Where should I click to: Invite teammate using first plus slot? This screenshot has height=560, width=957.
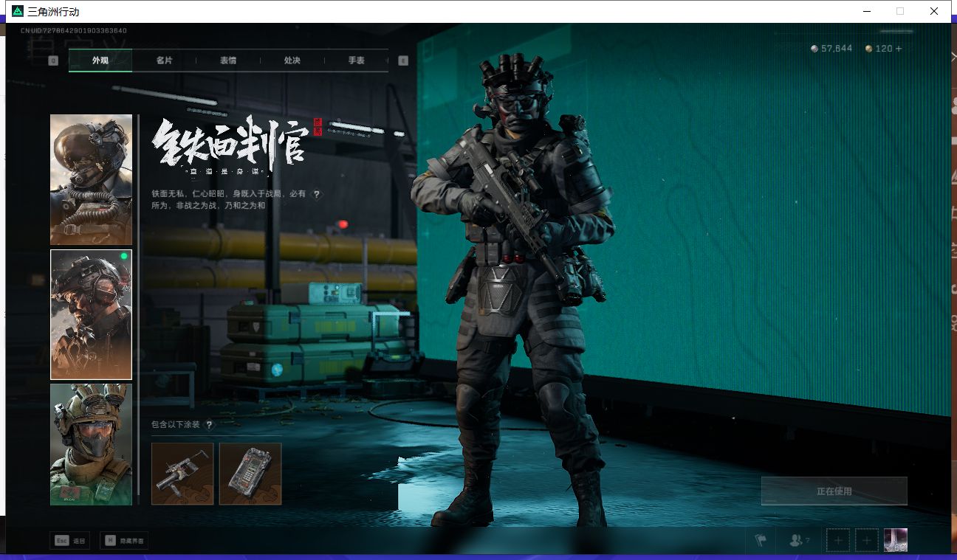pyautogui.click(x=838, y=541)
